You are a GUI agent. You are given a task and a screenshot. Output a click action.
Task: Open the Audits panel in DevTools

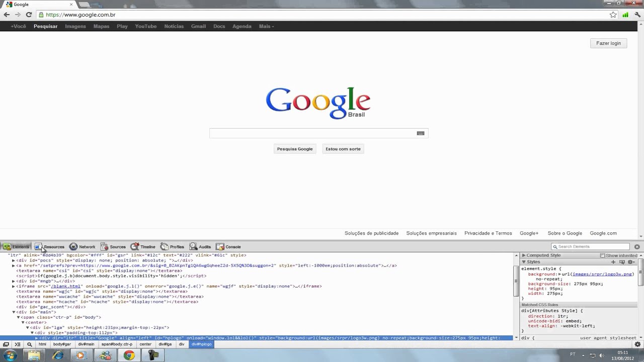(x=200, y=247)
